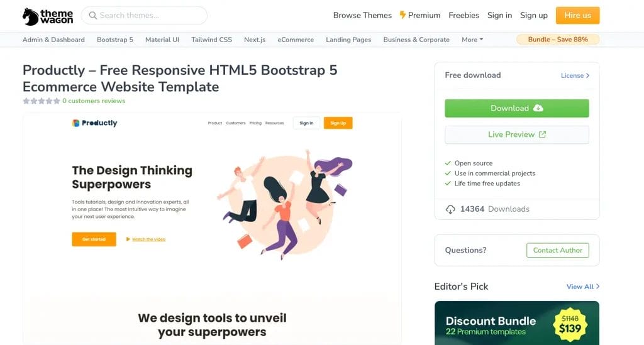
Task: Click the 'Free download' heading
Action: pos(473,75)
